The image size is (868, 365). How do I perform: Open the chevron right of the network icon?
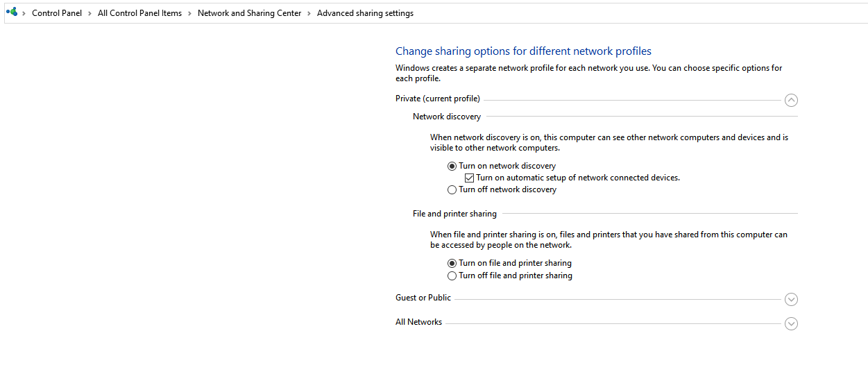24,13
